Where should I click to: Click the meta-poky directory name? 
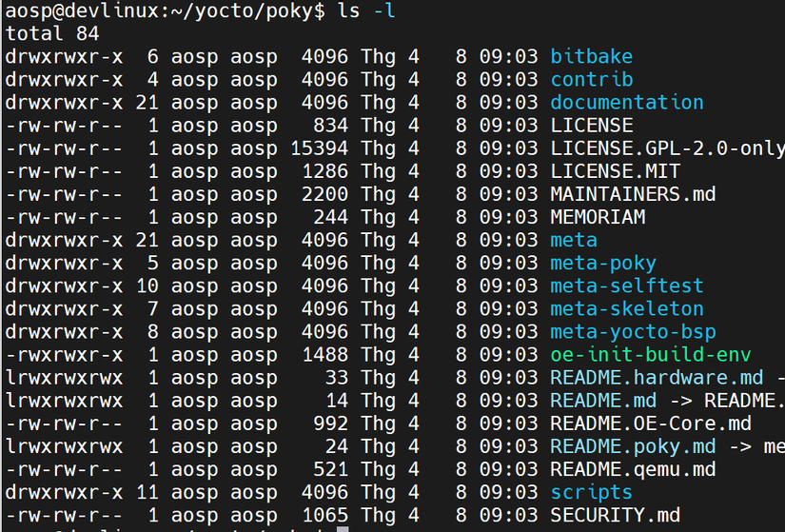[x=603, y=264]
